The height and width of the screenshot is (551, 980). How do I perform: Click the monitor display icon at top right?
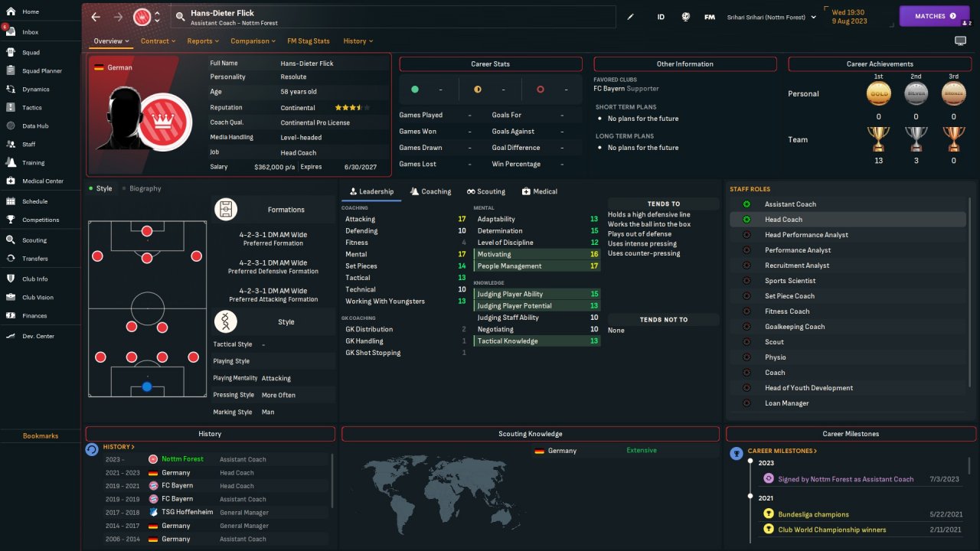(960, 41)
